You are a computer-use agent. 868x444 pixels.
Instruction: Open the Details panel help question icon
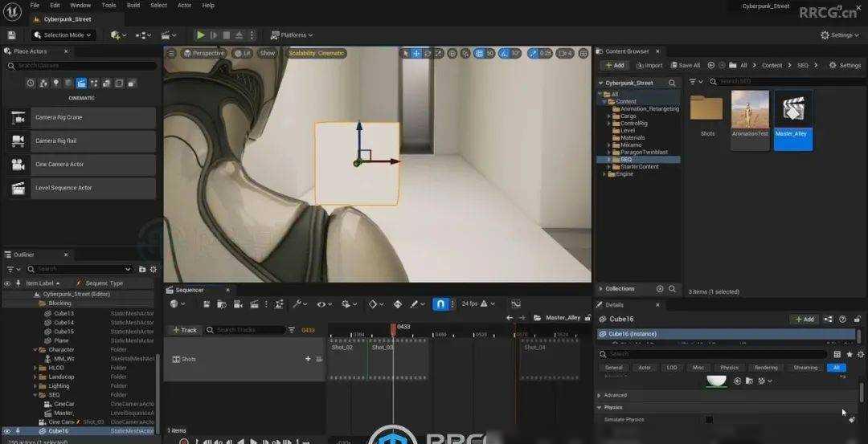(842, 319)
